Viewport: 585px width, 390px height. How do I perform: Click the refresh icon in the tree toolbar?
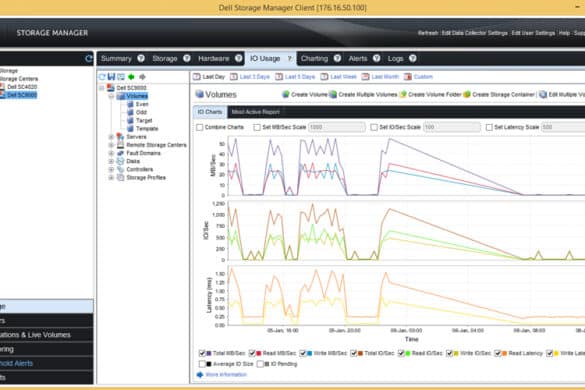pos(102,77)
